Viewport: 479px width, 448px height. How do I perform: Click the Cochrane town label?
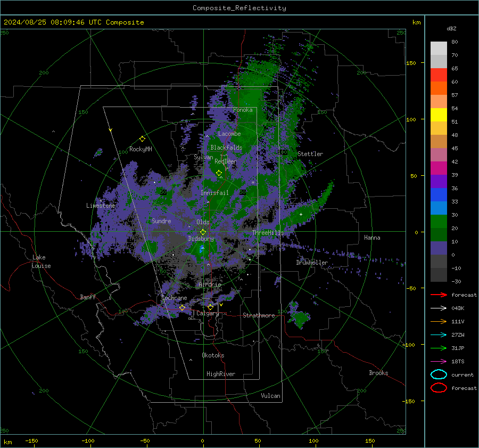[x=174, y=298]
